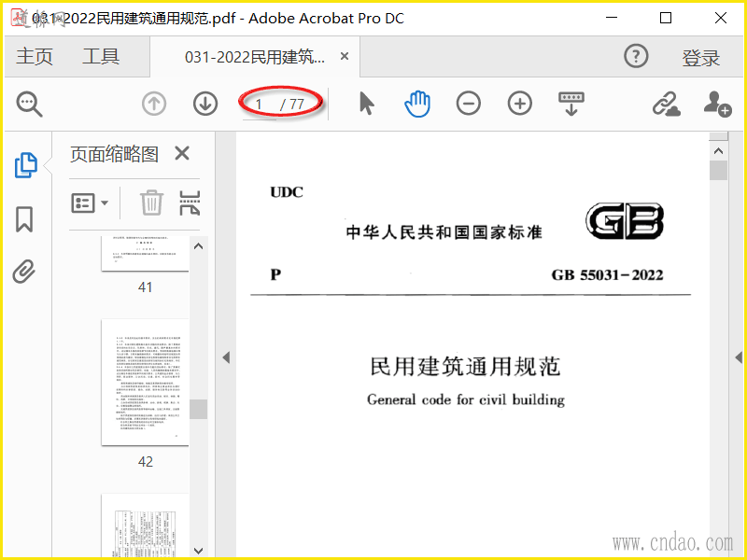The image size is (747, 560).
Task: Click 'General code for civil building' text
Action: pyautogui.click(x=466, y=399)
